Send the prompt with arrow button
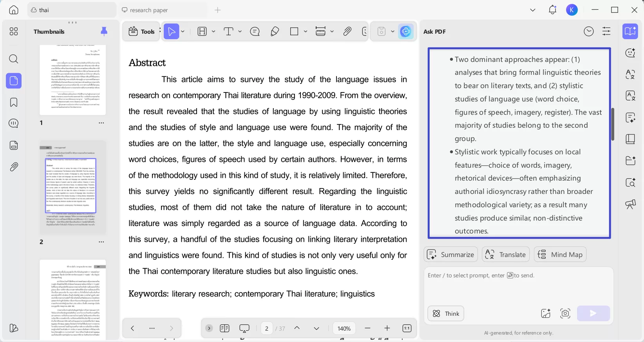 pos(593,313)
